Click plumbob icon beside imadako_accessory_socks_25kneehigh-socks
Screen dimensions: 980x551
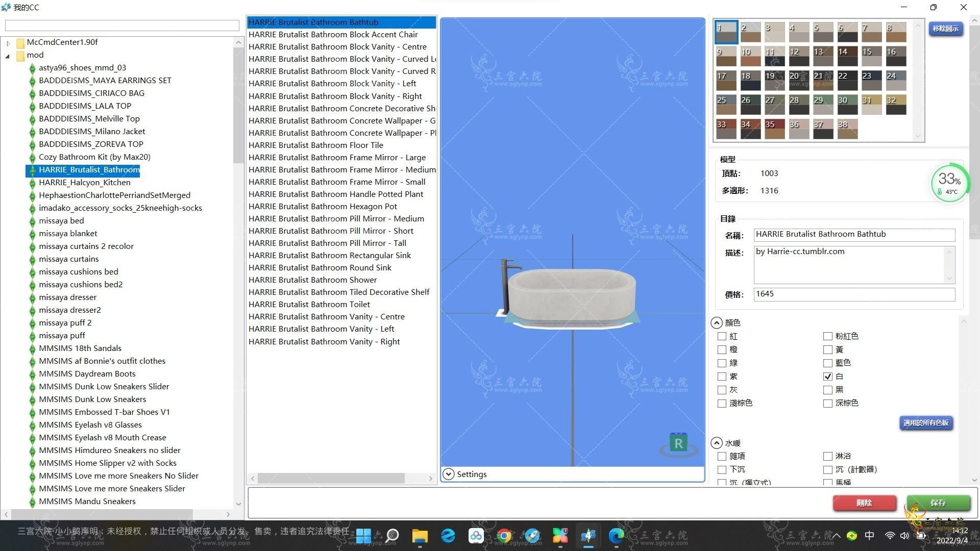point(32,208)
